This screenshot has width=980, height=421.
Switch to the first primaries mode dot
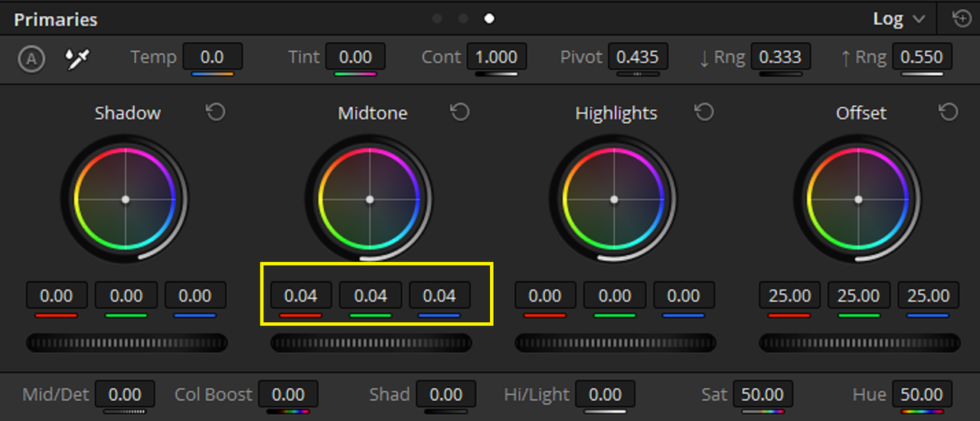pos(437,18)
